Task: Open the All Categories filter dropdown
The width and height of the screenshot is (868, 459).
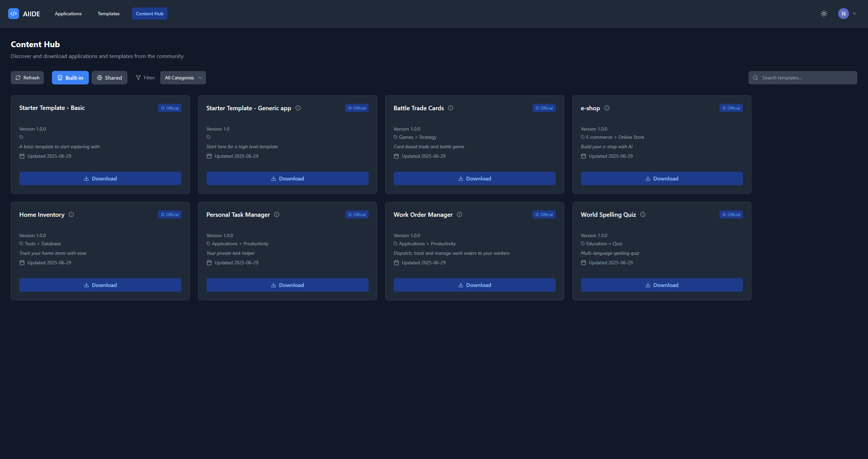Action: [183, 78]
